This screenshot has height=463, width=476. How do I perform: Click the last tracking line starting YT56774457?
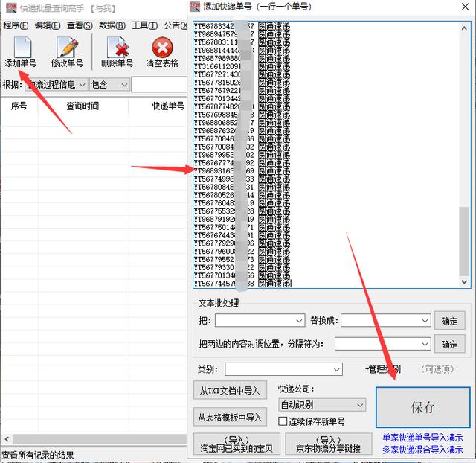tap(242, 284)
